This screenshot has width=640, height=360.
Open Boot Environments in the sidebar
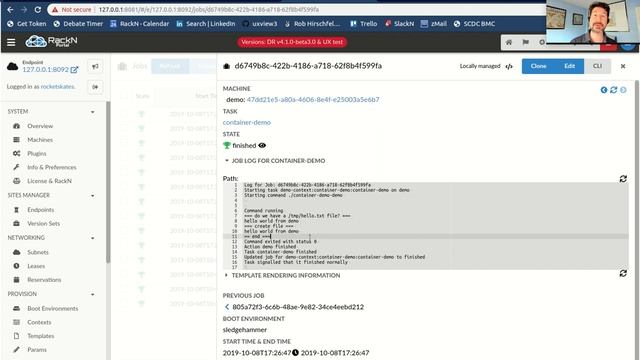[53, 309]
